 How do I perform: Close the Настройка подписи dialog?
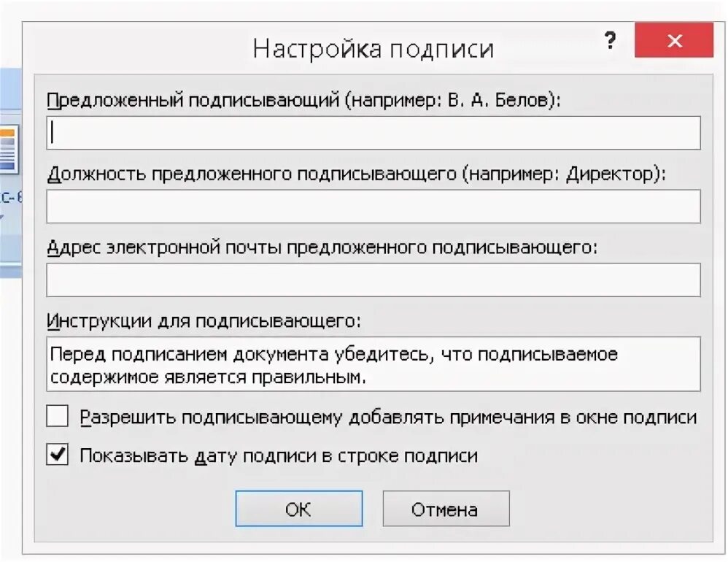coord(673,41)
